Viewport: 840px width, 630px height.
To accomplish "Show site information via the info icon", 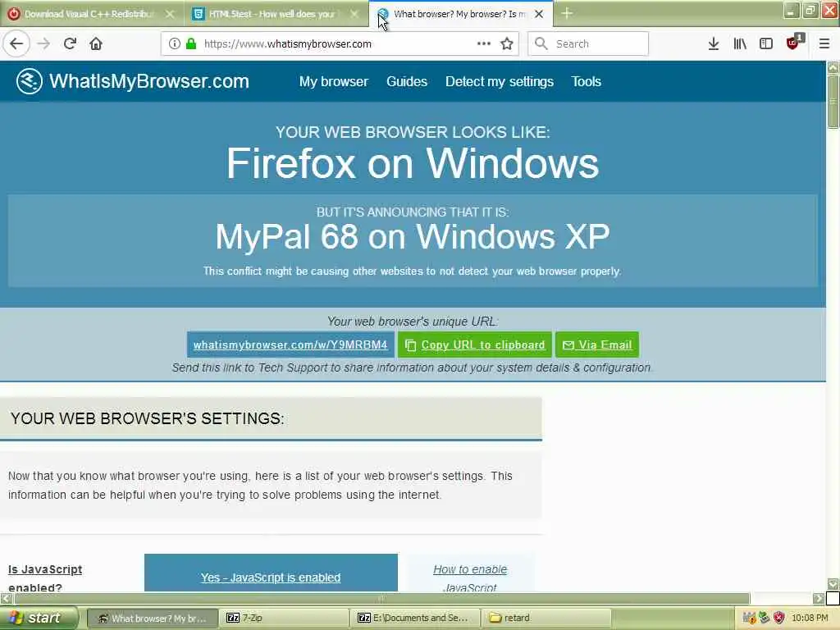I will [x=174, y=44].
